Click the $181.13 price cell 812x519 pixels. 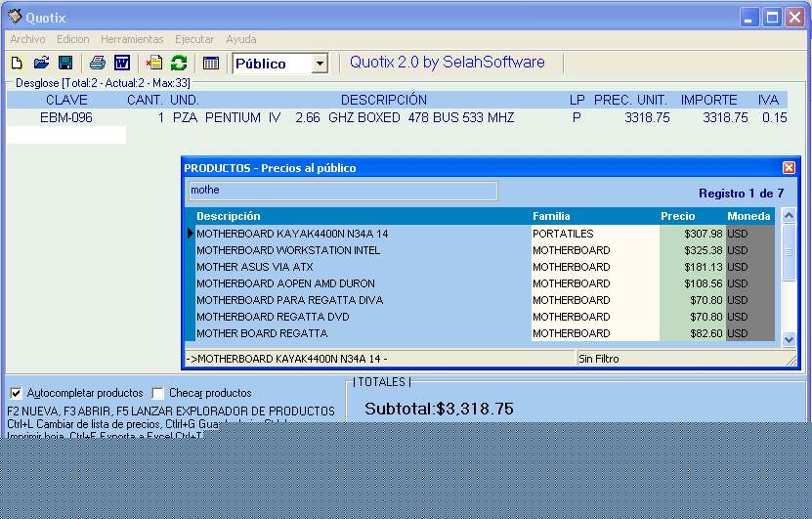(x=693, y=267)
